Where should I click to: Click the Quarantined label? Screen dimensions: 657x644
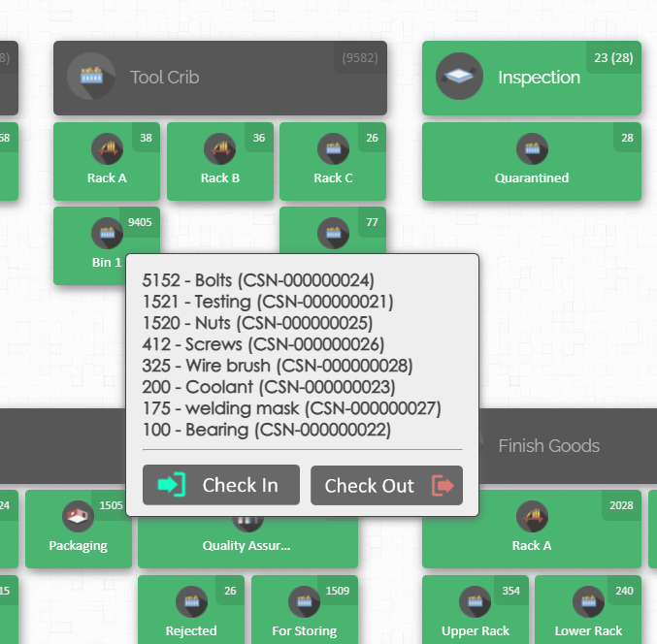532,177
